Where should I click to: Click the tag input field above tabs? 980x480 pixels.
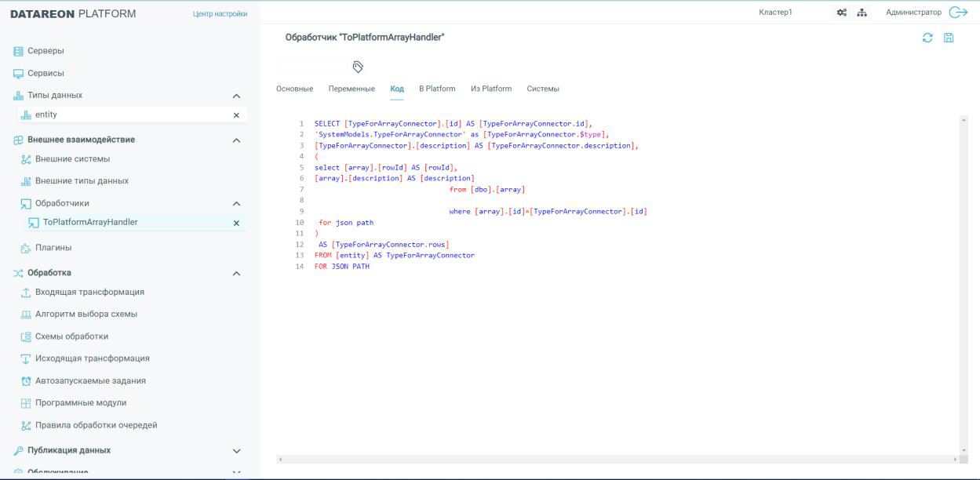311,67
